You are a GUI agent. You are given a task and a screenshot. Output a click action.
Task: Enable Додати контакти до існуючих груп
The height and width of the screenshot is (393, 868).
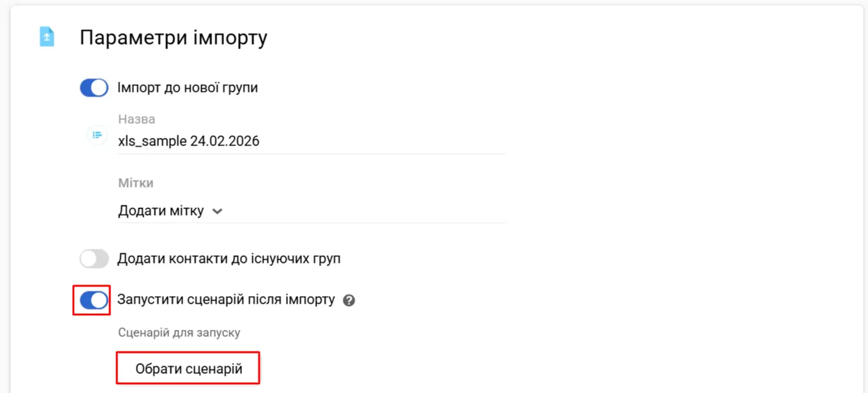coord(94,258)
